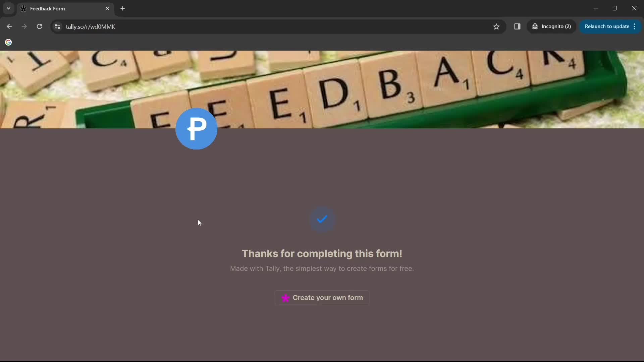Viewport: 644px width, 362px height.
Task: Click the Create your own form button
Action: [322, 297]
